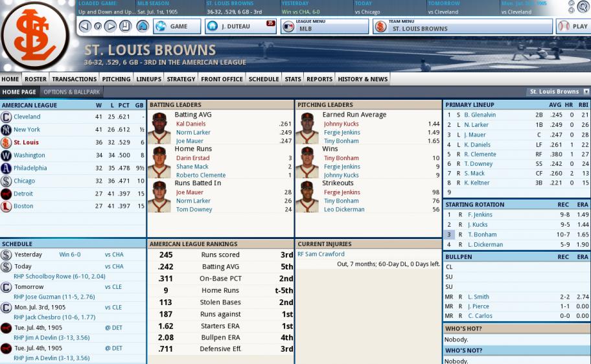This screenshot has height=364, width=591.
Task: Open the Team Menu St. Louis Browns dropdown
Action: (463, 27)
